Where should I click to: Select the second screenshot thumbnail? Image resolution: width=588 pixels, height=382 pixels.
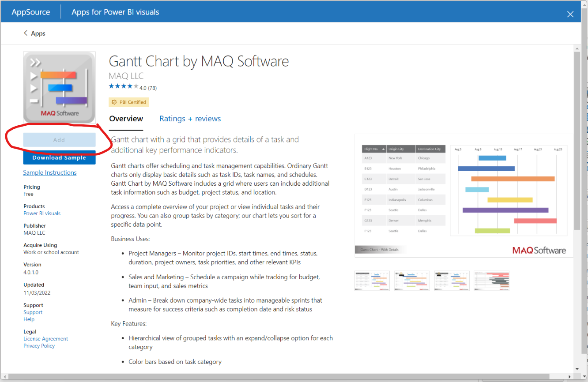(412, 281)
